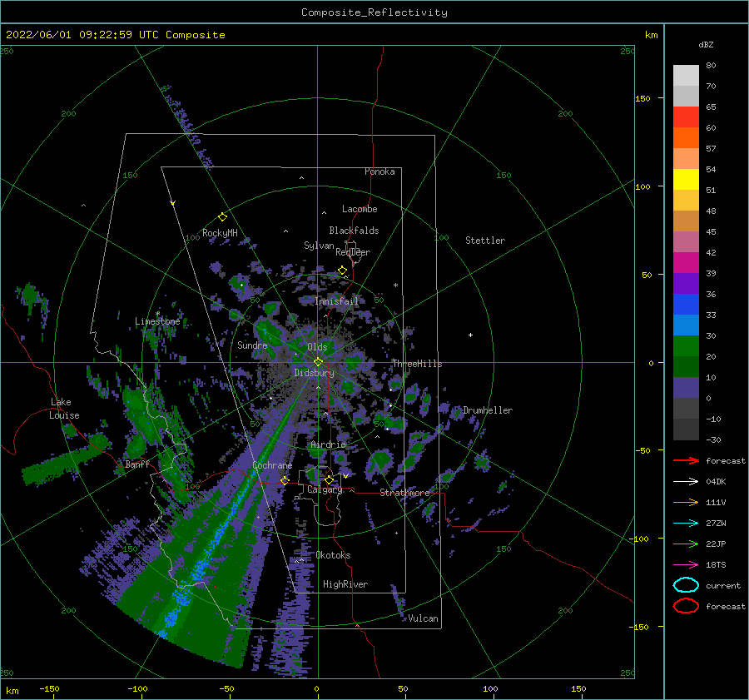Click the RedDeer label
Image resolution: width=749 pixels, height=700 pixels.
click(353, 252)
